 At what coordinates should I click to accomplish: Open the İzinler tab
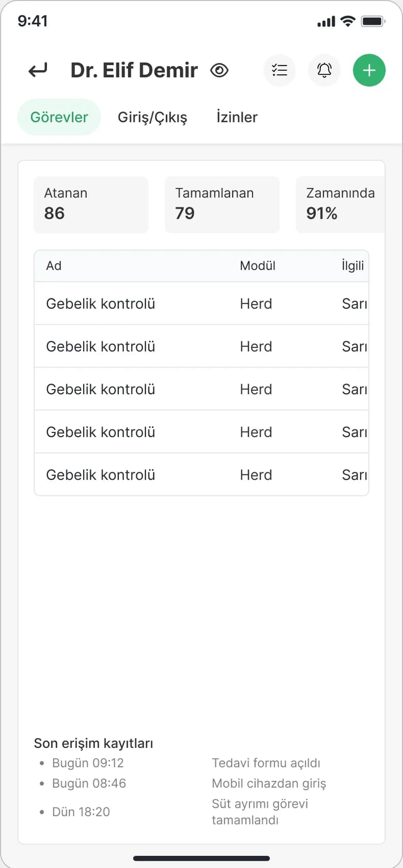[x=237, y=117]
